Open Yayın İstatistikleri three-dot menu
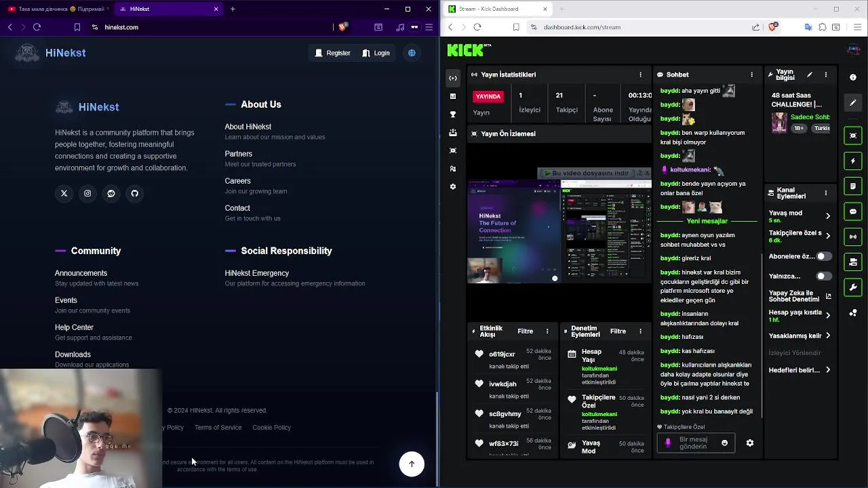The width and height of the screenshot is (868, 488). (640, 75)
